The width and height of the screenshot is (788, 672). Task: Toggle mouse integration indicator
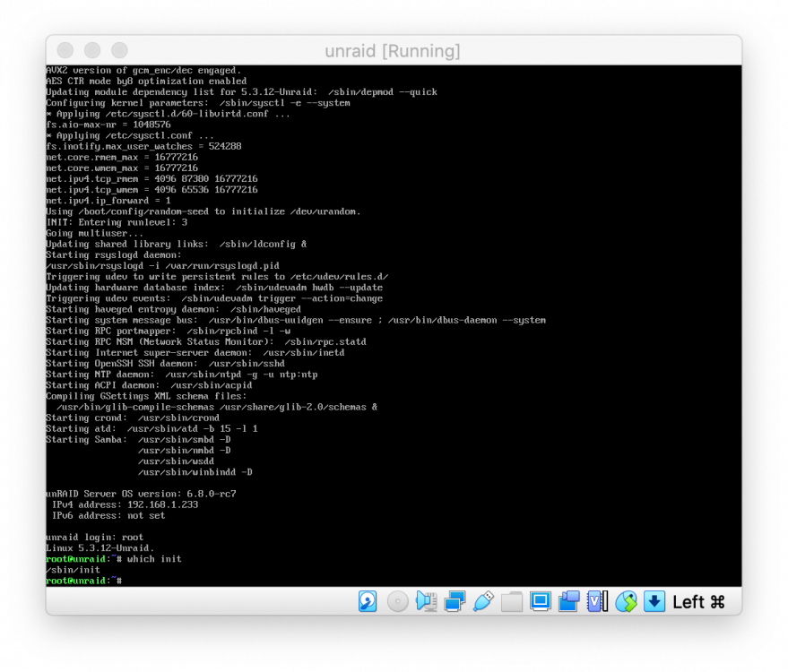click(x=626, y=601)
